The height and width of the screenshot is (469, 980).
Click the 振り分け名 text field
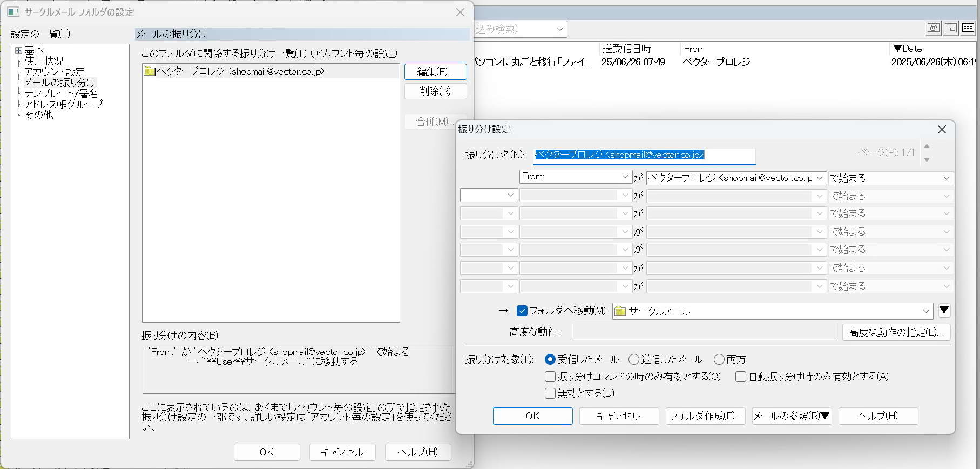[x=644, y=155]
